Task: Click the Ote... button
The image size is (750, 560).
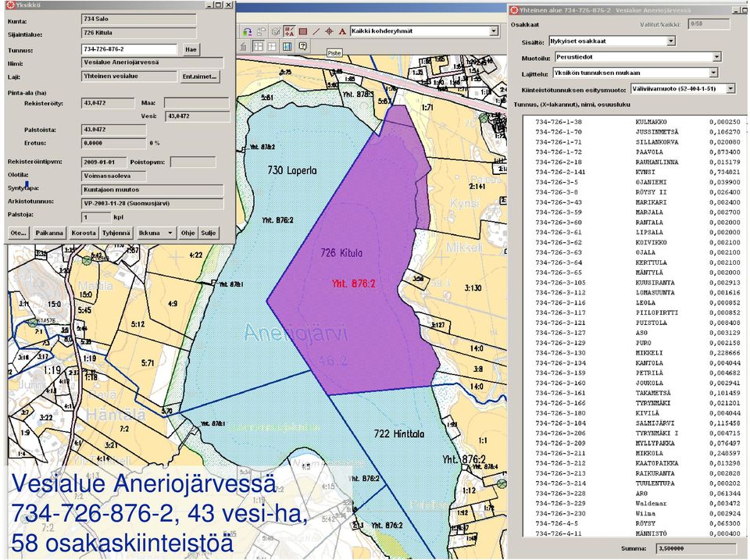Action: tap(18, 233)
